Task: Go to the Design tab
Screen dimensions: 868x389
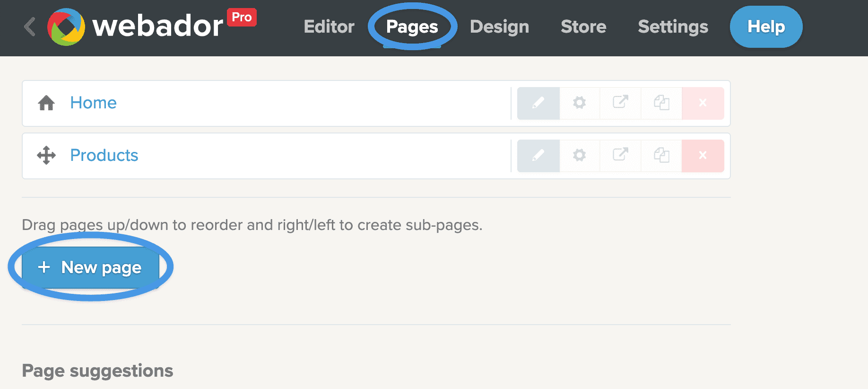Action: click(499, 27)
